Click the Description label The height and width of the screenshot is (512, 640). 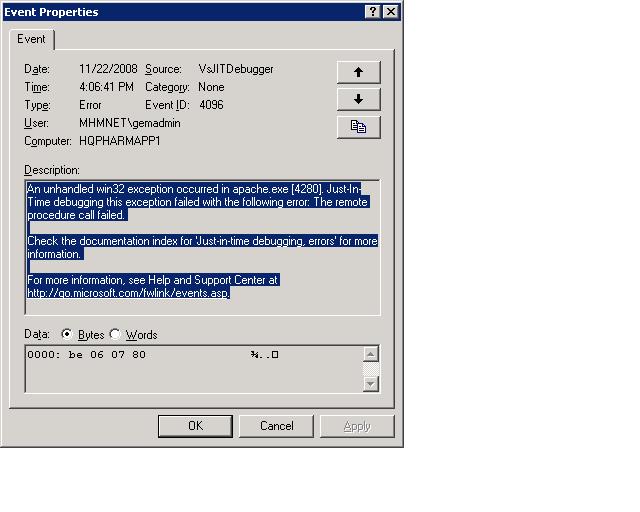[52, 170]
